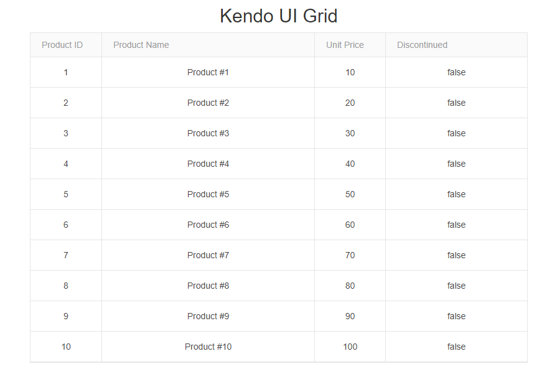Select the row for Product #5
The image size is (557, 392).
(208, 194)
